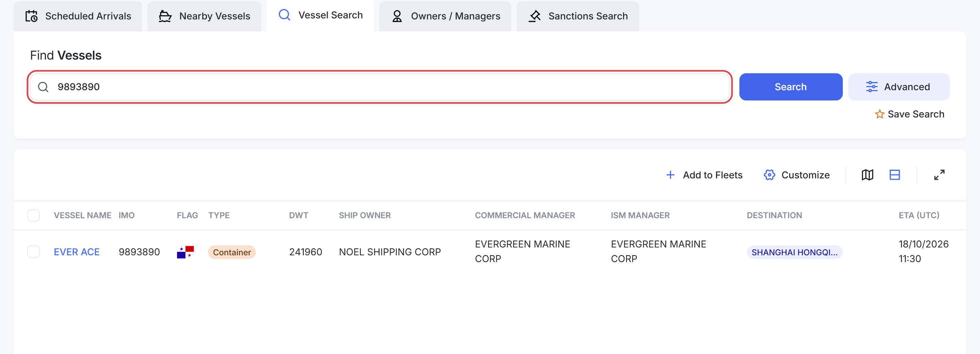This screenshot has width=980, height=354.
Task: Open Customize columns settings
Action: pyautogui.click(x=797, y=175)
